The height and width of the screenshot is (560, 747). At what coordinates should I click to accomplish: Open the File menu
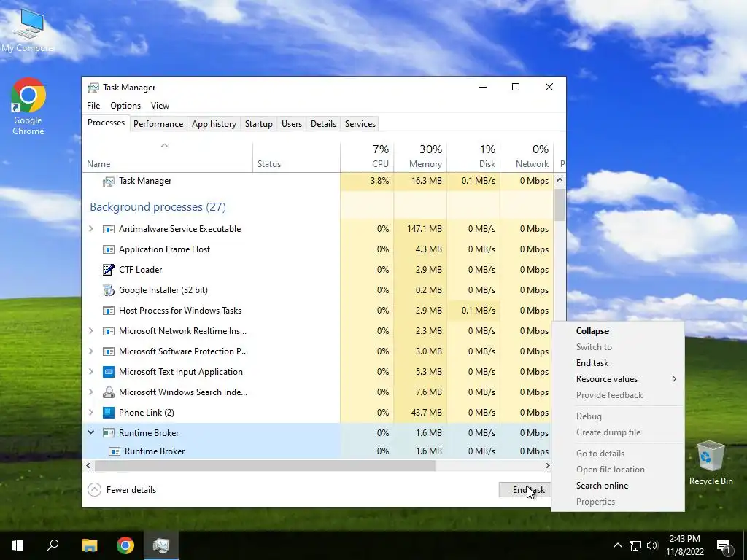tap(93, 106)
